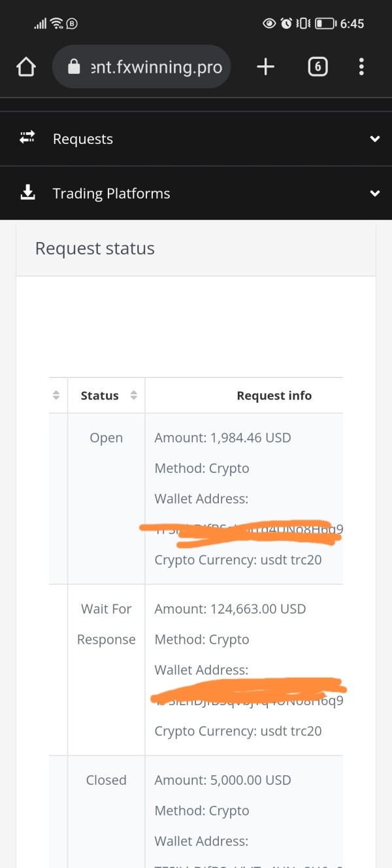Screen dimensions: 392x868
Task: Click the Status column header label
Action: [99, 395]
